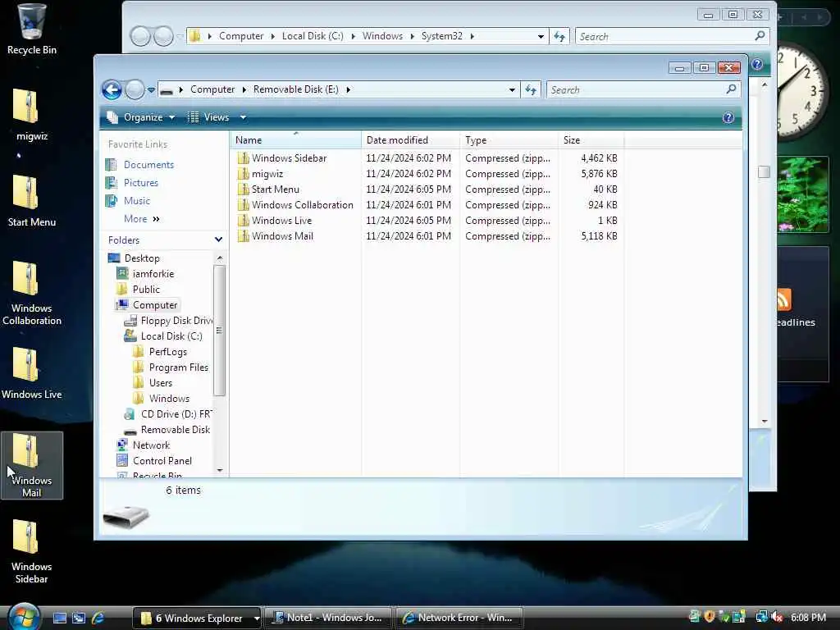
Task: Sort by the Type column header
Action: 509,139
